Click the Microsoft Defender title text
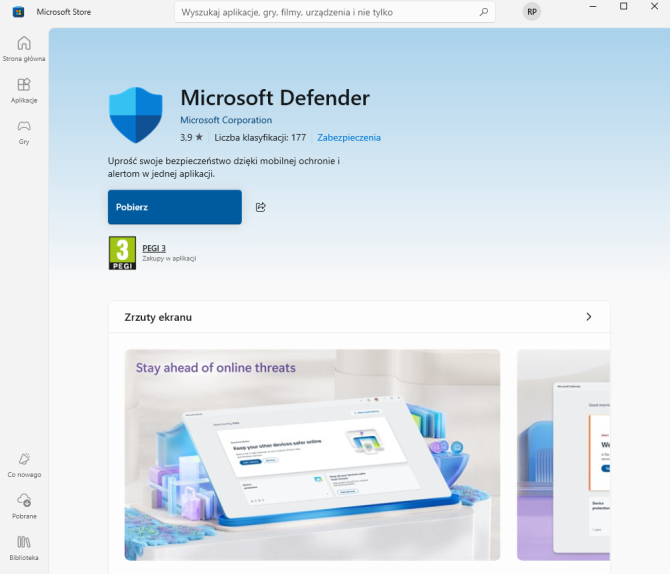This screenshot has height=574, width=670. pos(275,98)
